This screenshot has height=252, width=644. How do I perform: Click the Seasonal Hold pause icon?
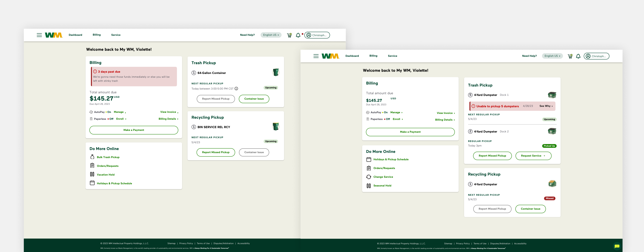tap(369, 186)
